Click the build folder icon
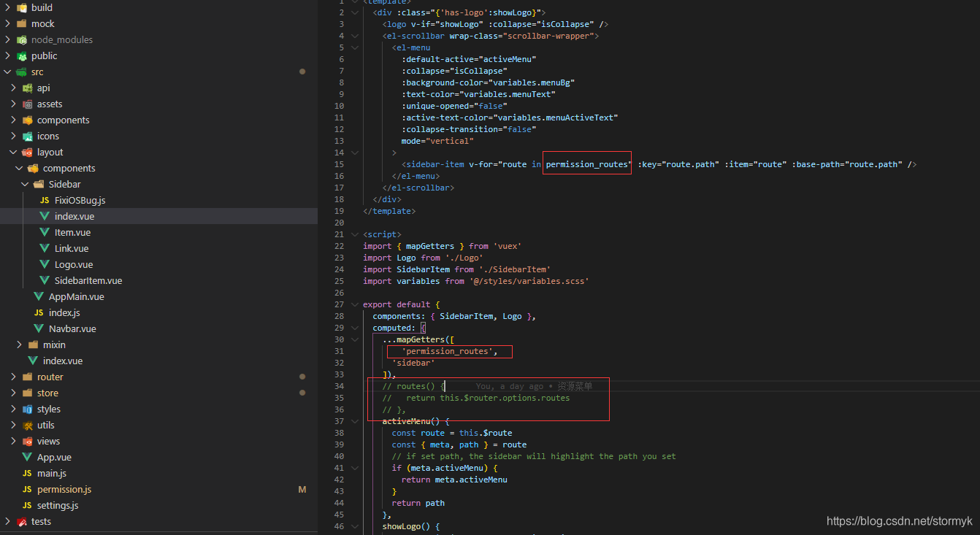Screen dimensions: 980x535 tap(21, 7)
